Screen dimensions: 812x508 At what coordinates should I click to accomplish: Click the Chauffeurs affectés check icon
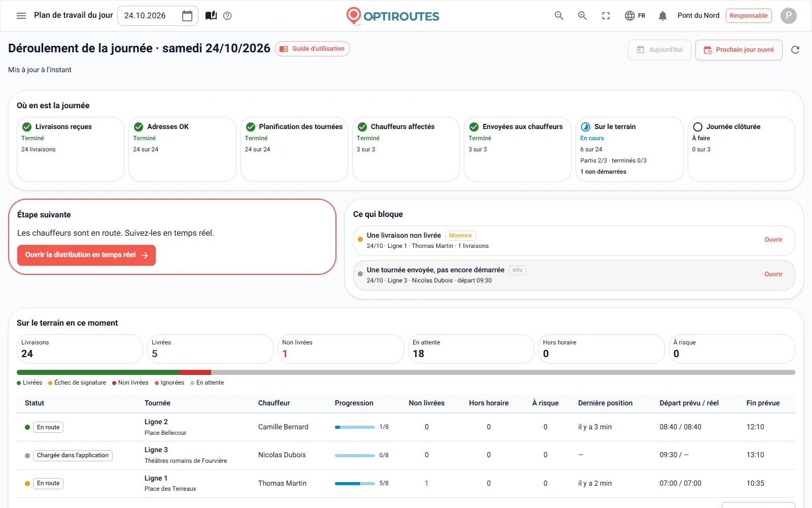pos(362,127)
